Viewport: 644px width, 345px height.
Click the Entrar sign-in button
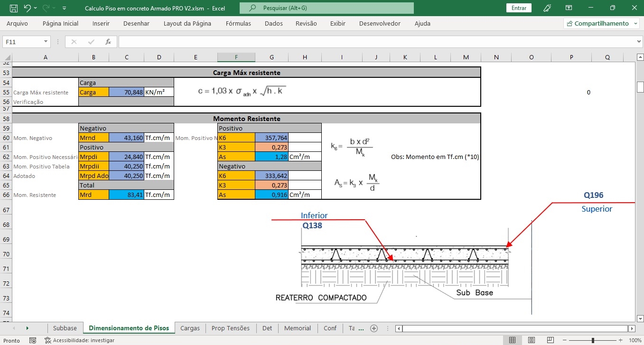pyautogui.click(x=519, y=8)
